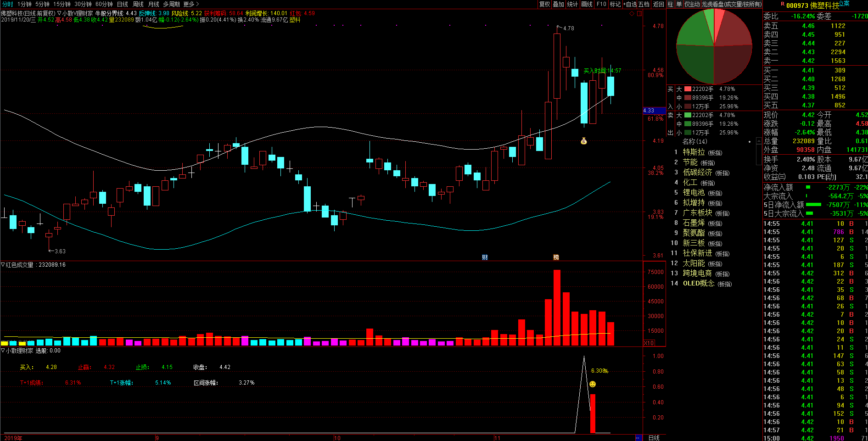
Task: Click the 立案 tag link
Action: pos(844,3)
